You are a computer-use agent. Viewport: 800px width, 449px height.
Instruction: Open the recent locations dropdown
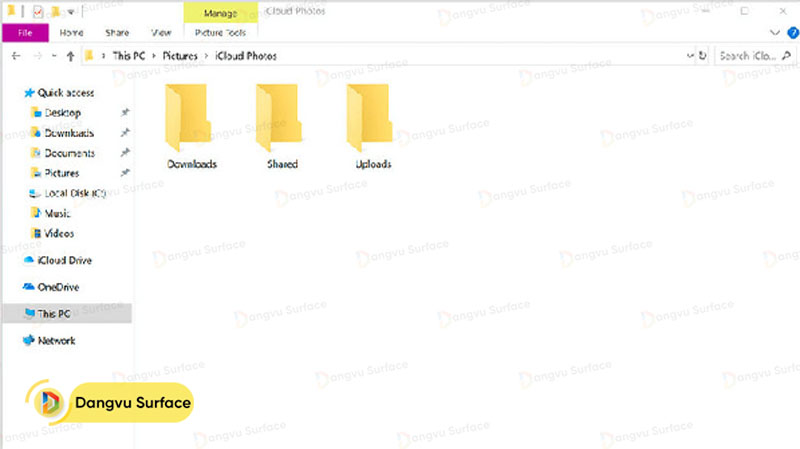[54, 56]
